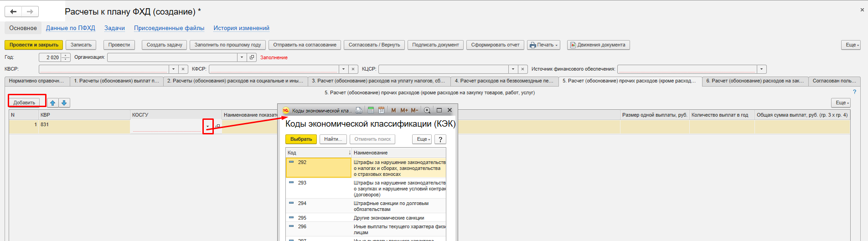This screenshot has height=241, width=868.
Task: Print from the КЭК window title bar
Action: tap(359, 110)
